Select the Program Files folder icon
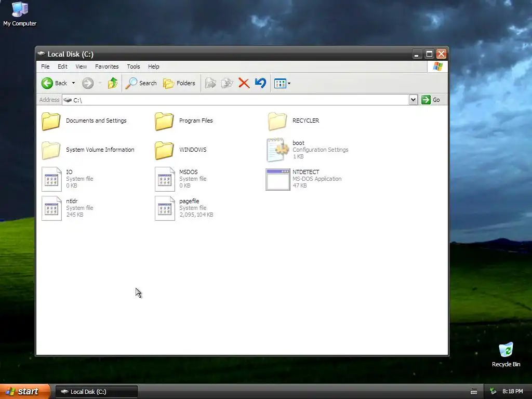 pyautogui.click(x=164, y=121)
